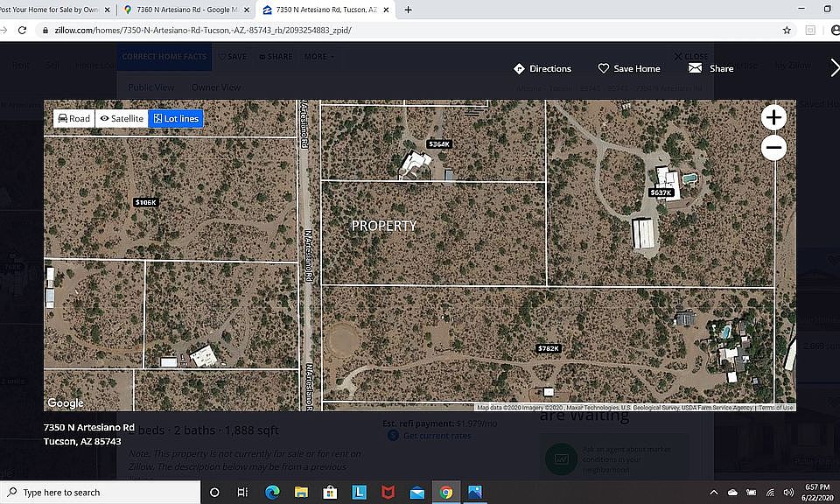The image size is (840, 504).
Task: Zoom in on the map
Action: point(773,117)
